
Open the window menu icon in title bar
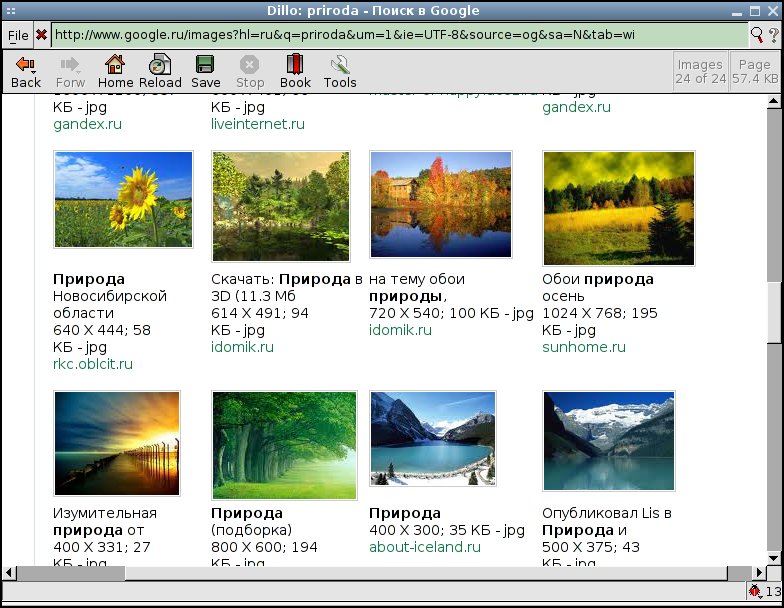[x=10, y=10]
